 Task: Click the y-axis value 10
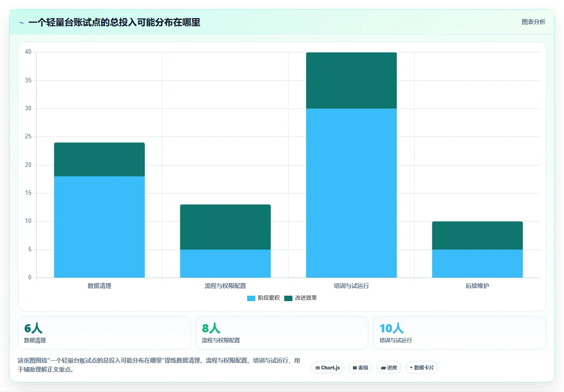click(28, 221)
